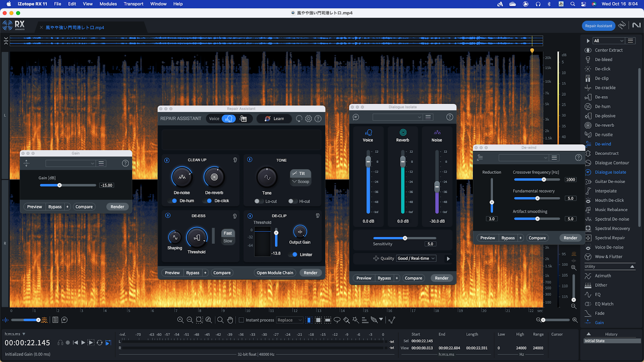The image size is (644, 362).
Task: Click the De-wind help question mark
Action: (578, 158)
